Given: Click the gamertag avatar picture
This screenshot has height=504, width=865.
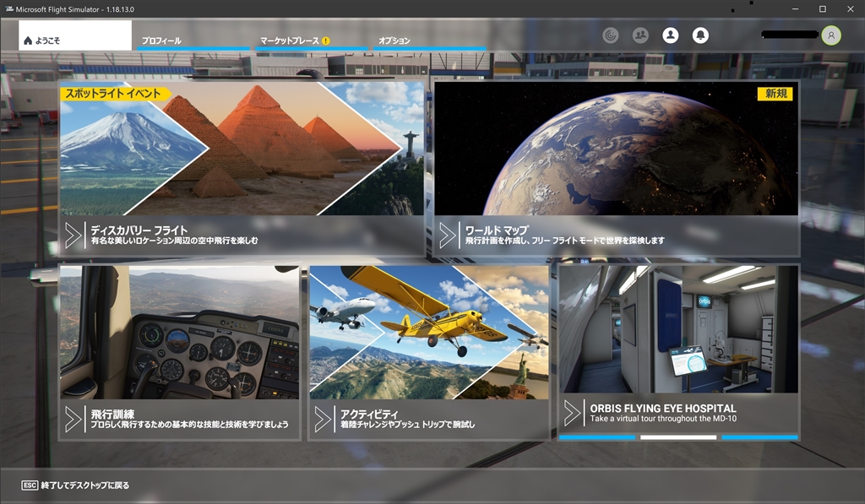Looking at the screenshot, I should [x=831, y=35].
